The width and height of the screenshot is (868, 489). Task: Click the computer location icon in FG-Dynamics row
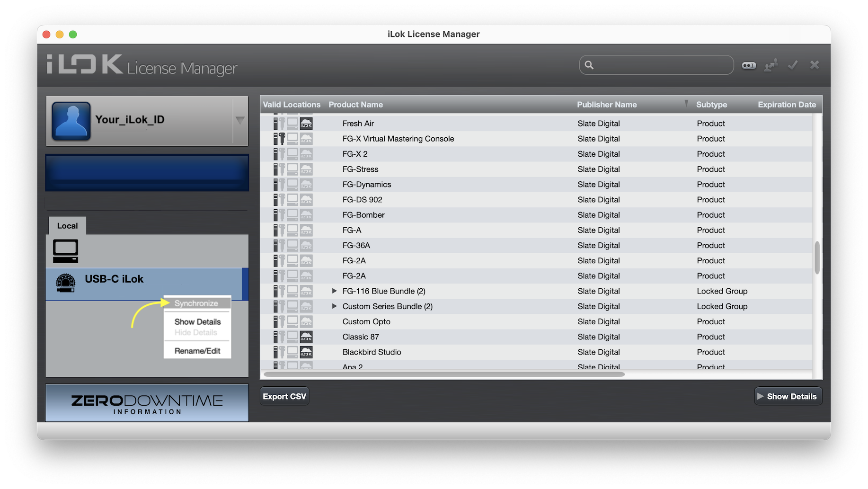pyautogui.click(x=292, y=184)
